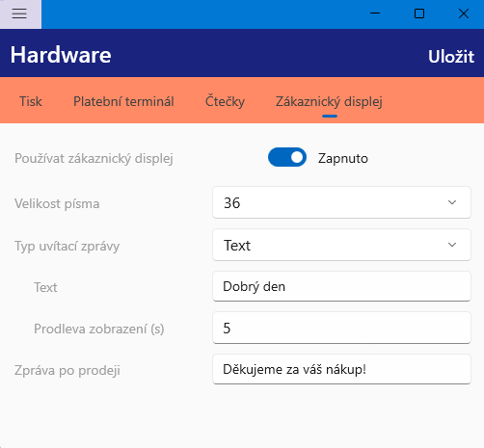Click the Používat zákaznický displej label
The width and height of the screenshot is (484, 448).
pyautogui.click(x=94, y=159)
